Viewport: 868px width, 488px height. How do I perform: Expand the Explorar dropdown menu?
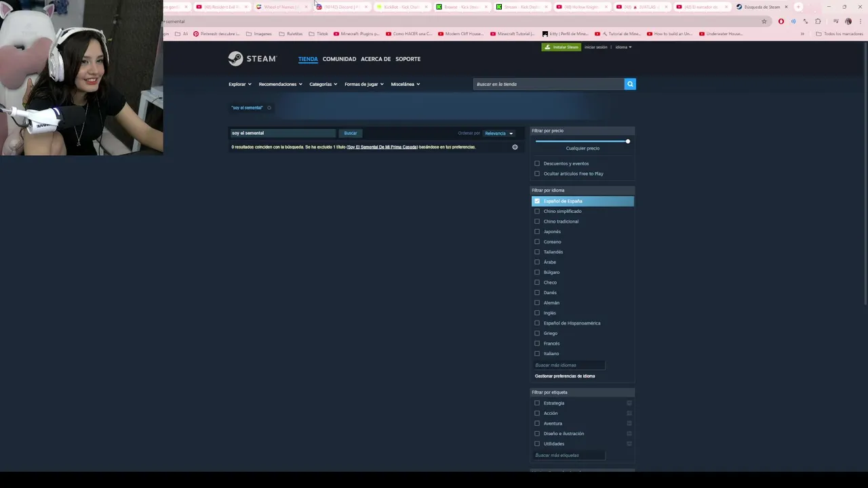[240, 84]
